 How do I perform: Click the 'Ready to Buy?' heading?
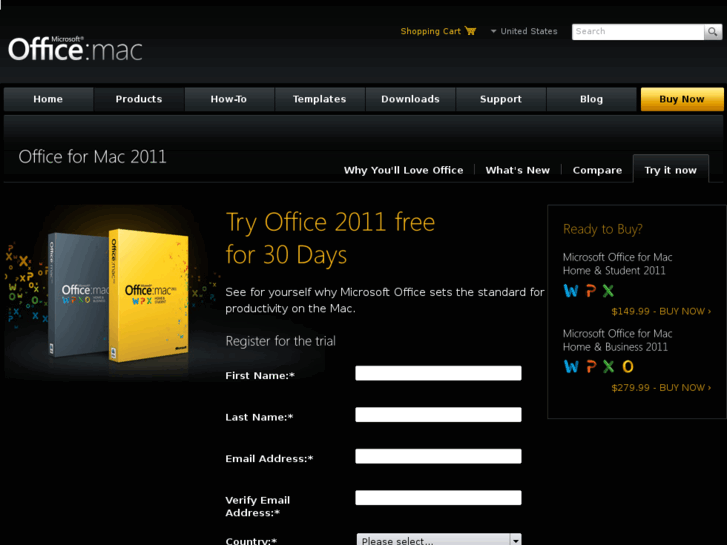(x=603, y=229)
